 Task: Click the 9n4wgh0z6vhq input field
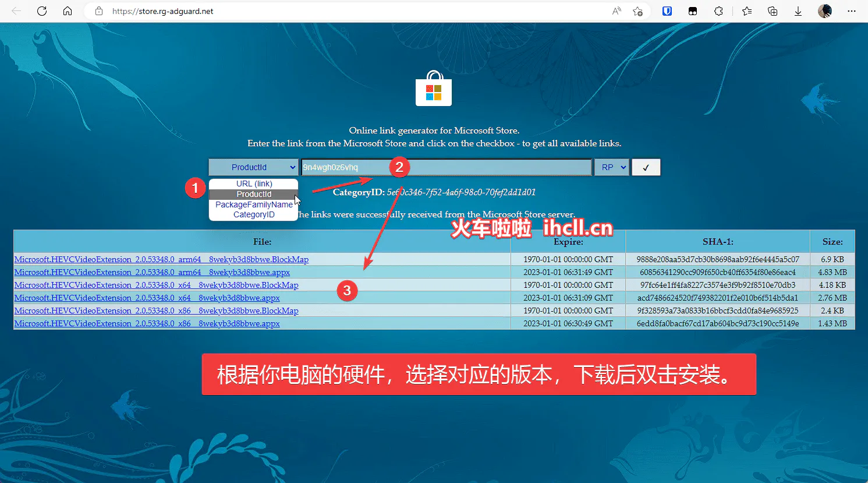(445, 167)
